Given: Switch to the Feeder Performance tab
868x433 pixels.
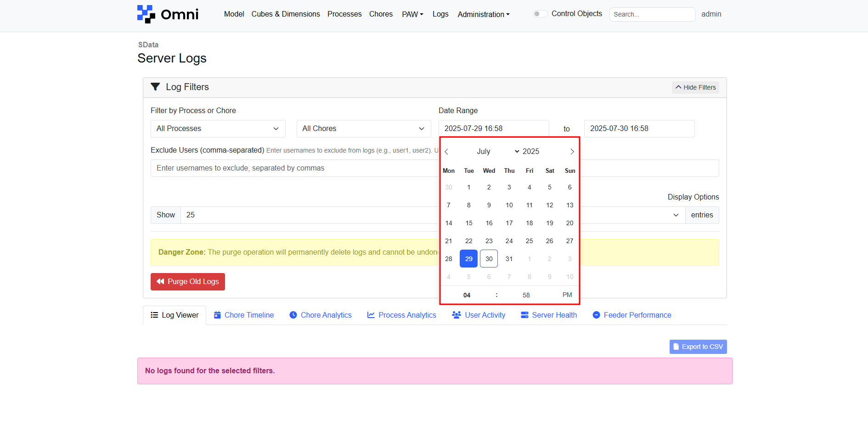Looking at the screenshot, I should point(632,315).
